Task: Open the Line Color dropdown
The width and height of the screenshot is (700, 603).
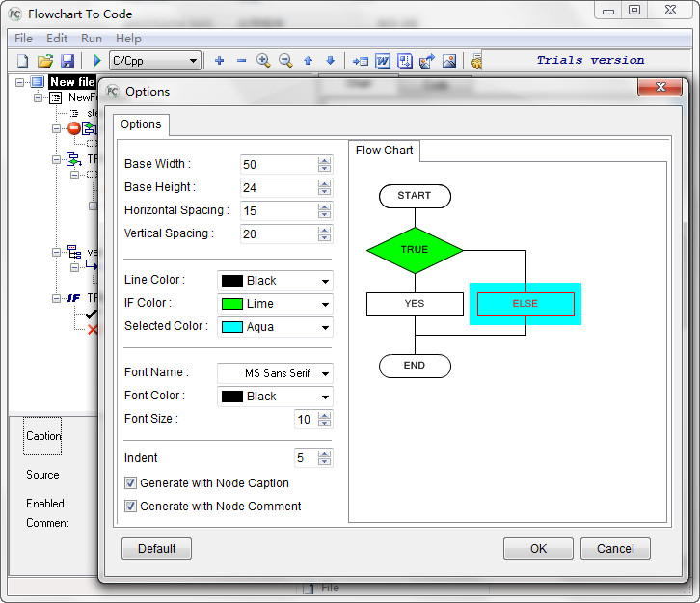Action: (325, 281)
